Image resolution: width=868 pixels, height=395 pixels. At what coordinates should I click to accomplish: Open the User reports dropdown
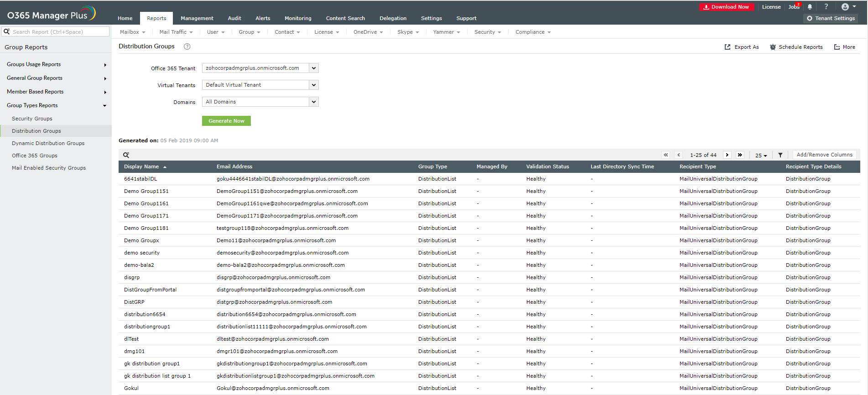(x=216, y=32)
